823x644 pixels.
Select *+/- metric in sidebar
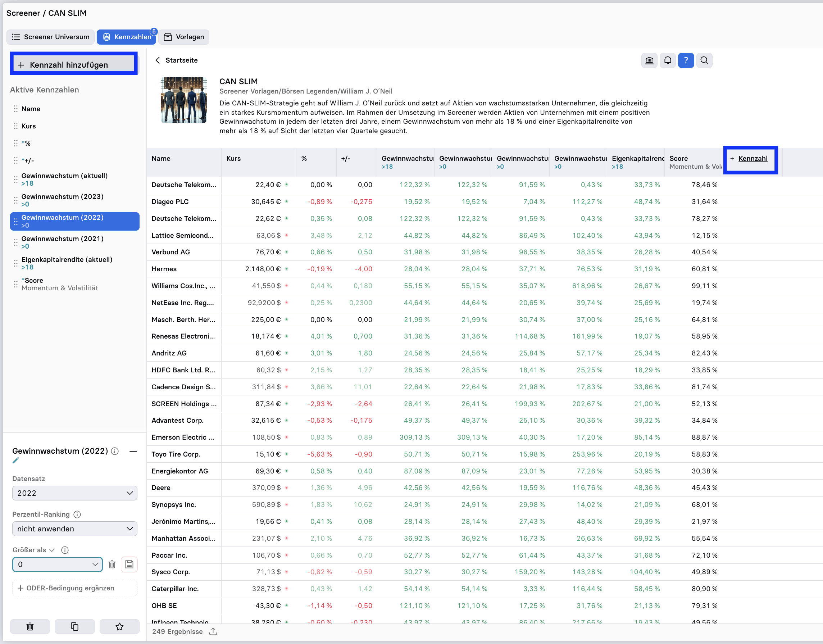pyautogui.click(x=75, y=160)
